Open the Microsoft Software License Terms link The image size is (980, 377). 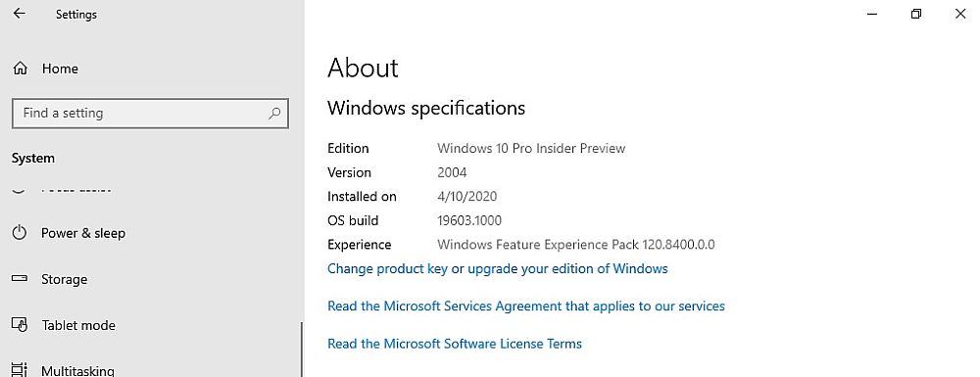455,344
